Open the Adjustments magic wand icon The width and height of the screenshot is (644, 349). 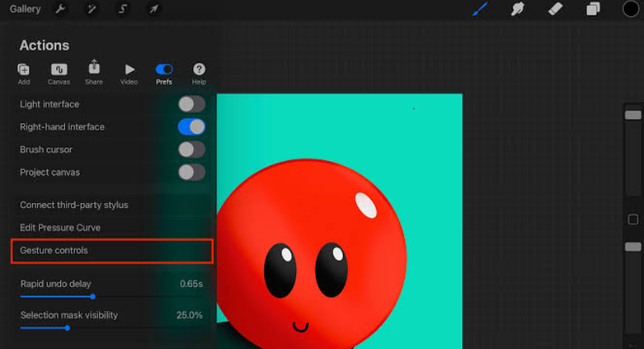(92, 10)
